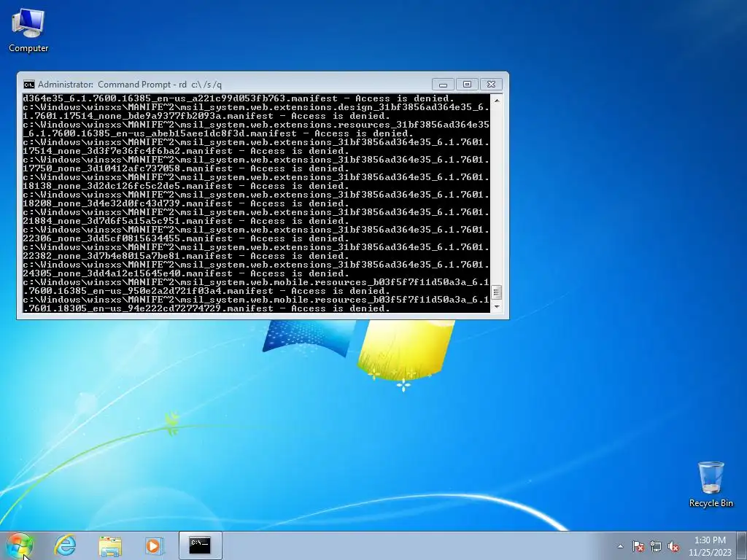Click path line containing 'msil_system.web.extensions.resources_31bf3856ad364e35'

coord(256,125)
